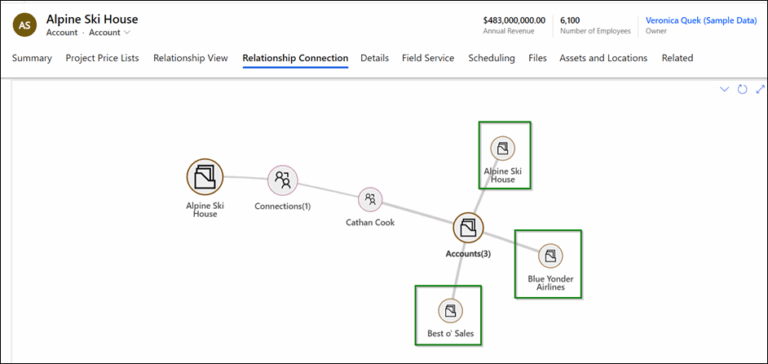Open the Account form selector dropdown
768x364 pixels.
[x=110, y=33]
